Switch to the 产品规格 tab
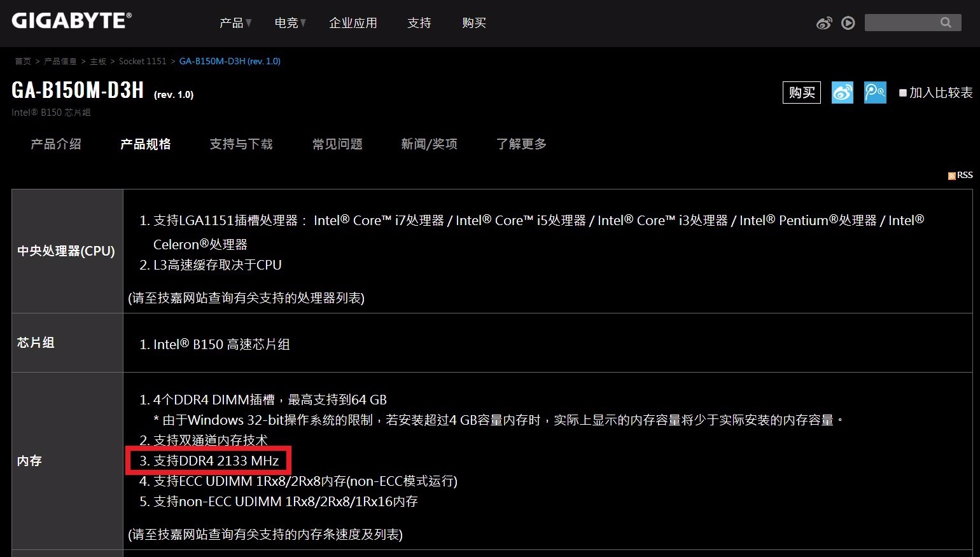Image resolution: width=980 pixels, height=557 pixels. pyautogui.click(x=146, y=144)
